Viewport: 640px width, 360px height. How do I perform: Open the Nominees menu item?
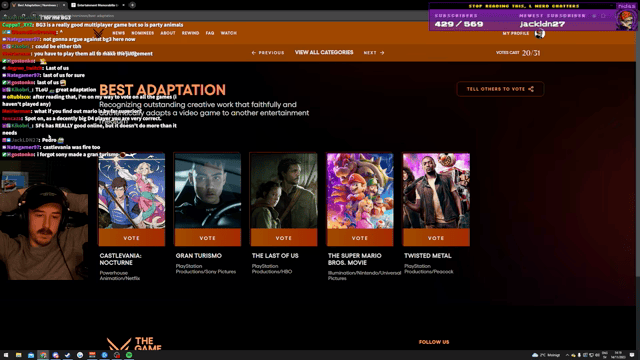(x=142, y=33)
